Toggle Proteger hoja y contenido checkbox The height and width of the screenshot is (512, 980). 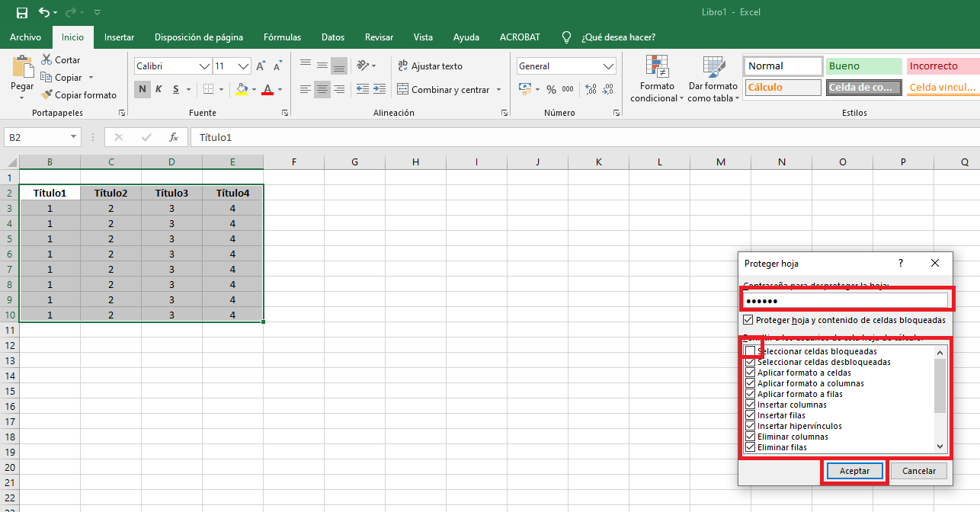748,320
